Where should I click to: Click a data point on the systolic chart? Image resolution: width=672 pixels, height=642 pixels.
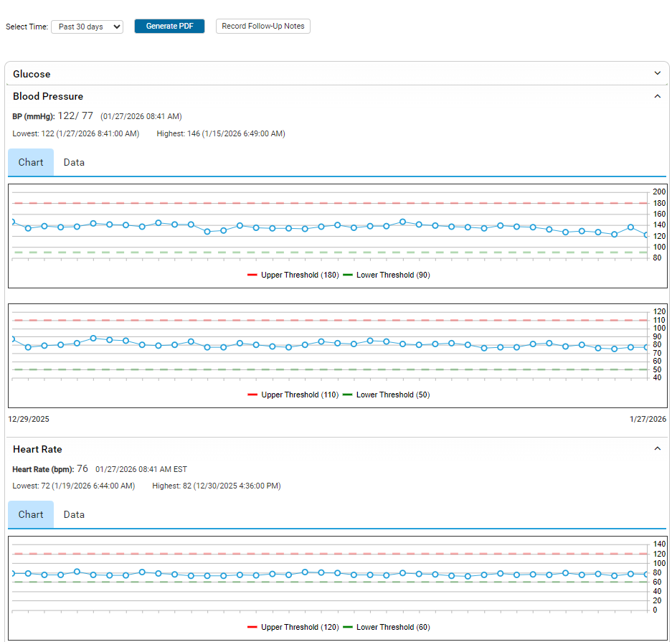pyautogui.click(x=93, y=223)
